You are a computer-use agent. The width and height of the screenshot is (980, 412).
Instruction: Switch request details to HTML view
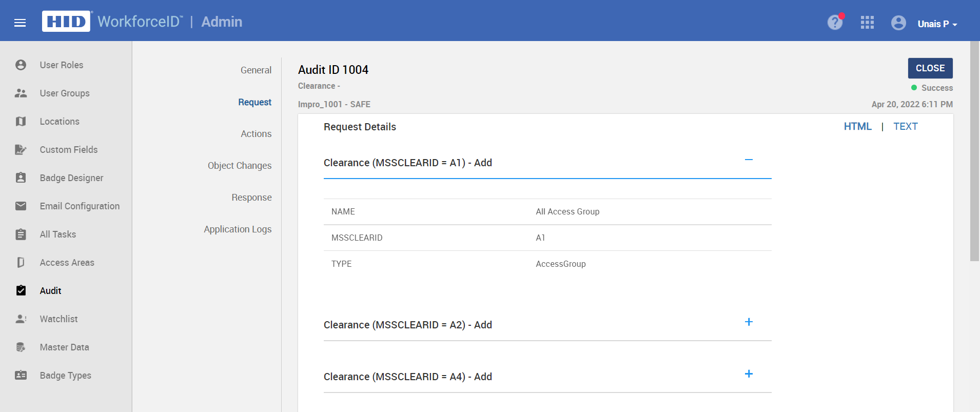pos(857,126)
